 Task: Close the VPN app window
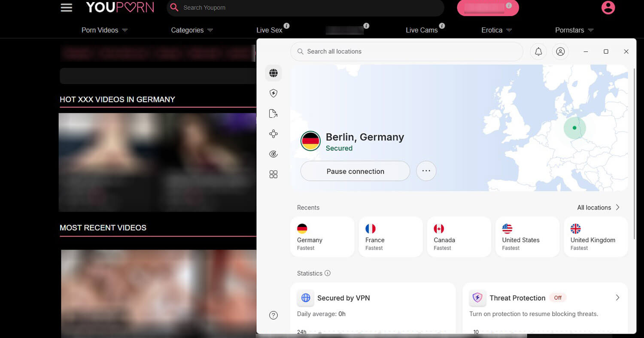(x=626, y=52)
